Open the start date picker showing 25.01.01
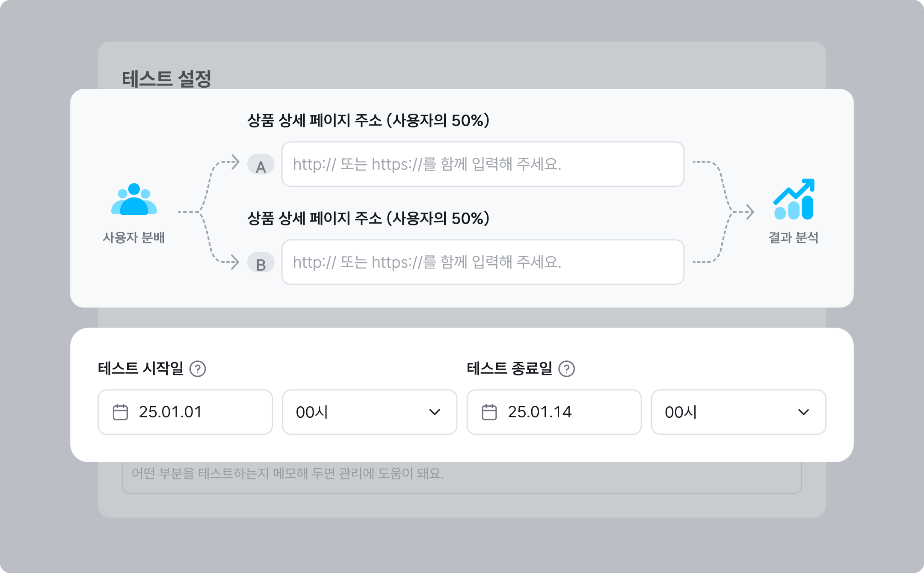Viewport: 924px width, 573px height. (x=185, y=412)
